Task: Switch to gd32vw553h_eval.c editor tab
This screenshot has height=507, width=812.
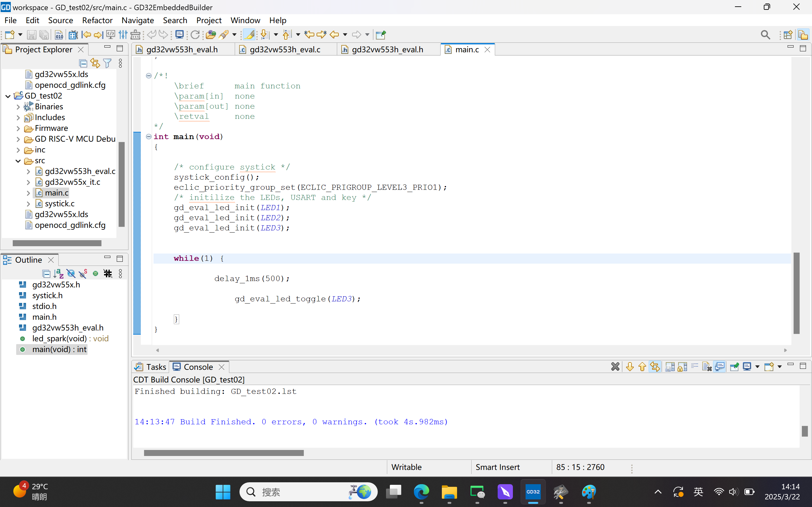Action: click(285, 50)
